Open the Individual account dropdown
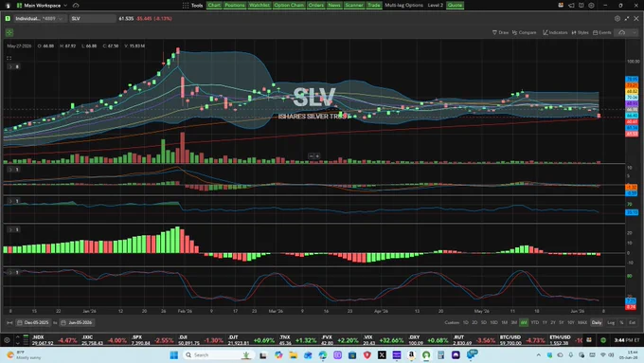Image resolution: width=644 pixels, height=363 pixels. point(39,19)
